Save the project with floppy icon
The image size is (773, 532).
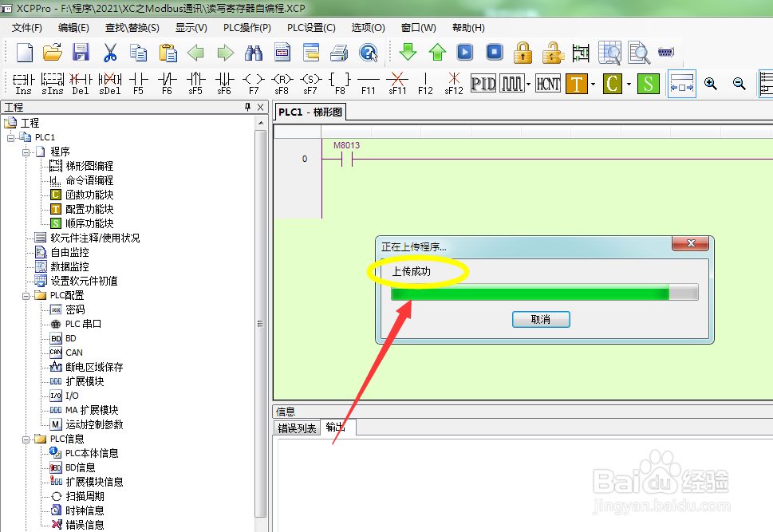[81, 53]
